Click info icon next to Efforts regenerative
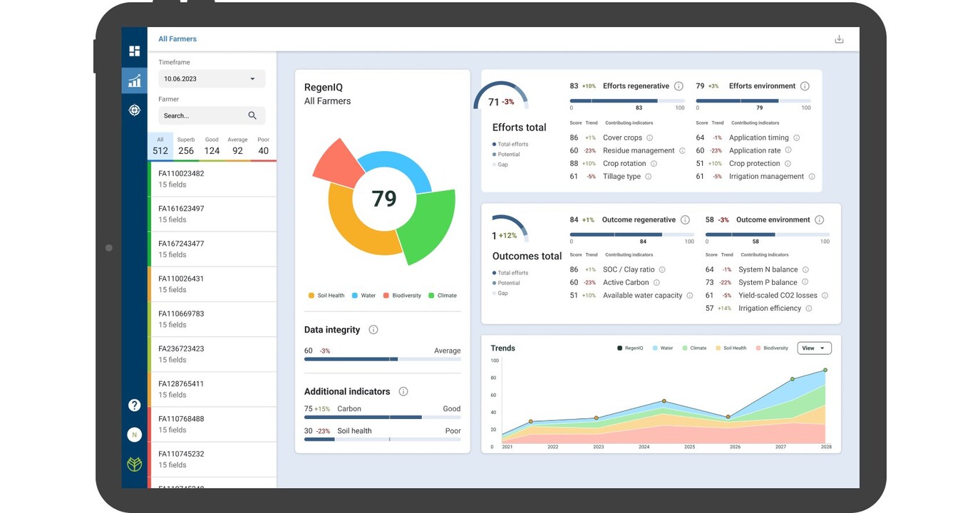The height and width of the screenshot is (513, 980). pyautogui.click(x=679, y=86)
